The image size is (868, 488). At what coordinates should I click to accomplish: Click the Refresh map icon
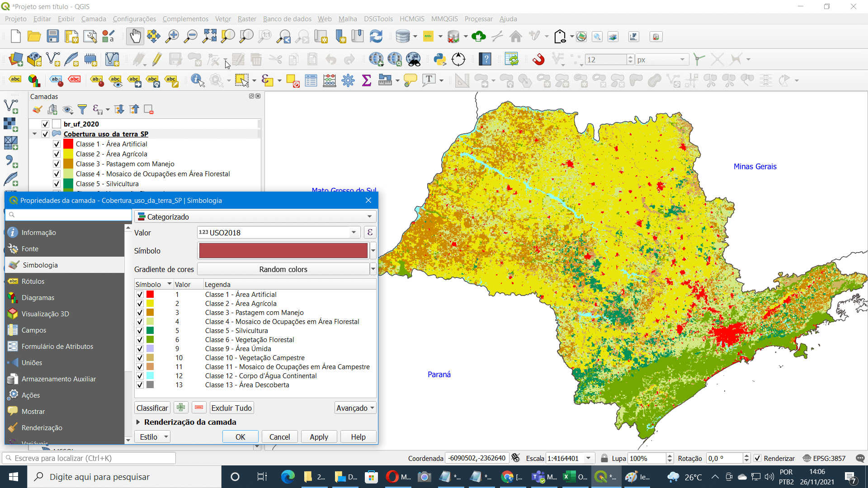click(376, 37)
